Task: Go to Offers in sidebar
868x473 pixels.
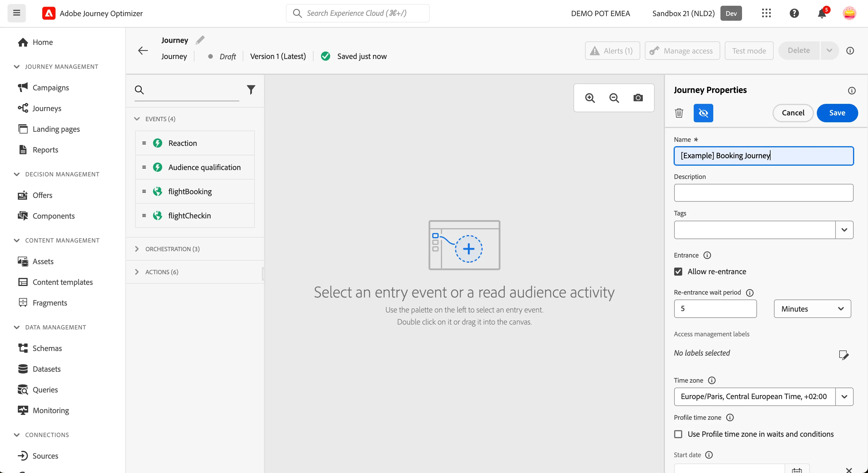Action: tap(42, 195)
